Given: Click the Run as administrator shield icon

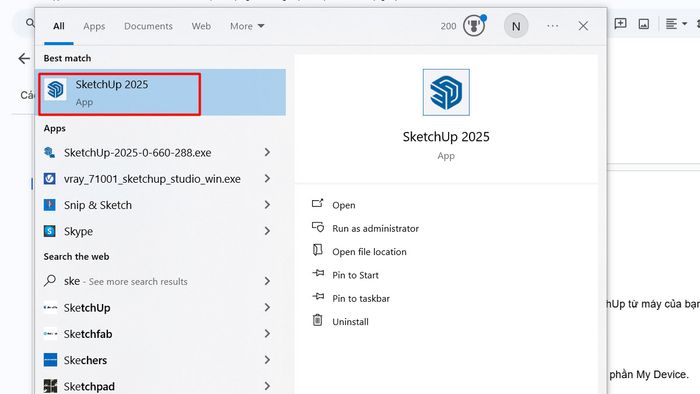Looking at the screenshot, I should coord(317,227).
